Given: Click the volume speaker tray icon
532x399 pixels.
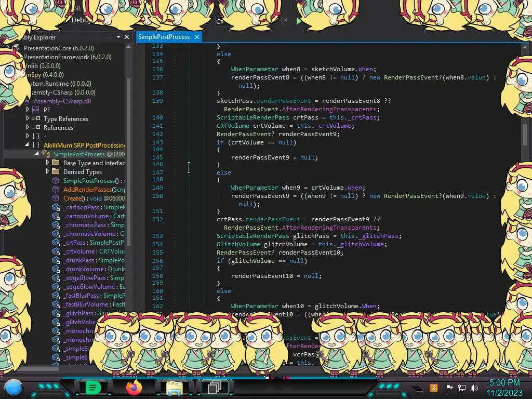Looking at the screenshot, I should tap(474, 388).
